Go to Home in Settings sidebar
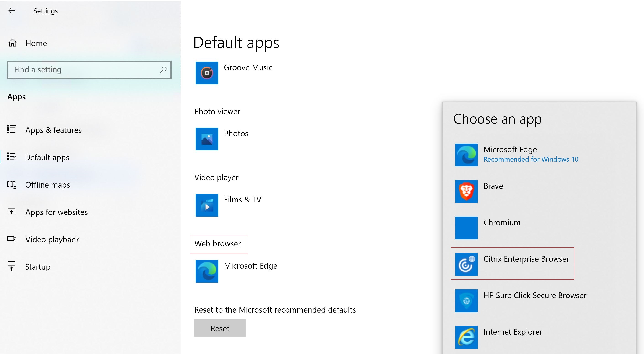 point(36,43)
